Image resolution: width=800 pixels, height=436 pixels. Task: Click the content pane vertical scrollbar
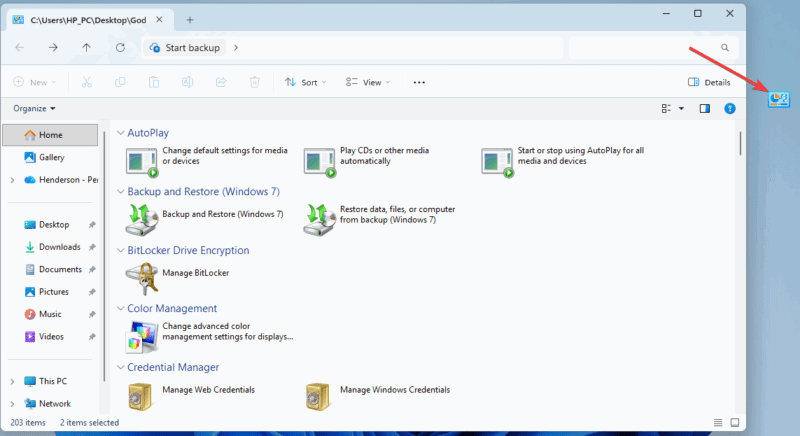(x=740, y=143)
